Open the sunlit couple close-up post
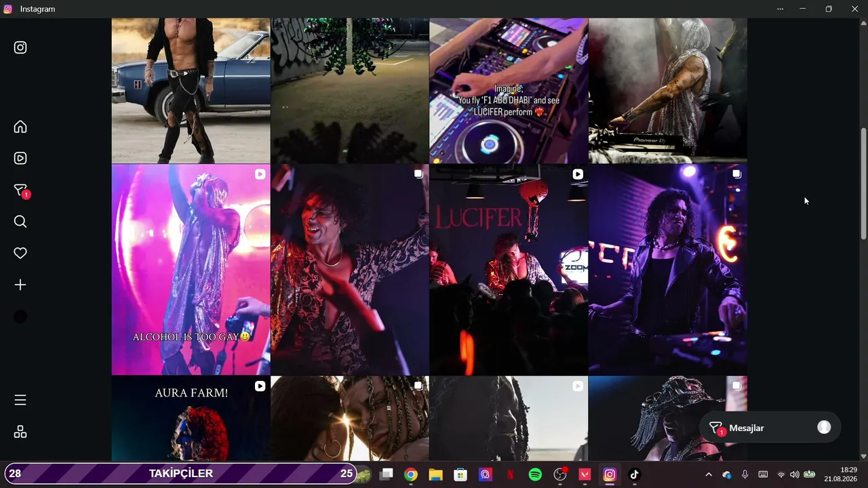This screenshot has height=488, width=868. [349, 419]
